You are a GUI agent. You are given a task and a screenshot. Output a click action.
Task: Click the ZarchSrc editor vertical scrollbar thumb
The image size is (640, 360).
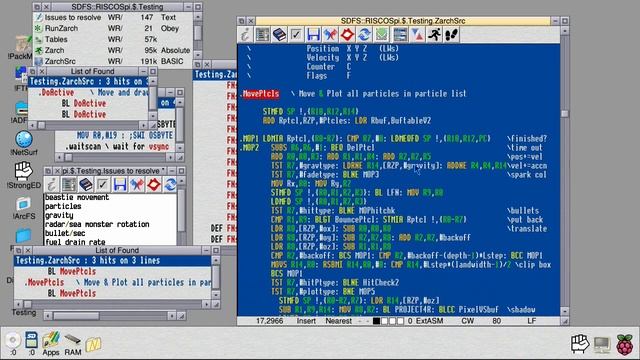564,114
